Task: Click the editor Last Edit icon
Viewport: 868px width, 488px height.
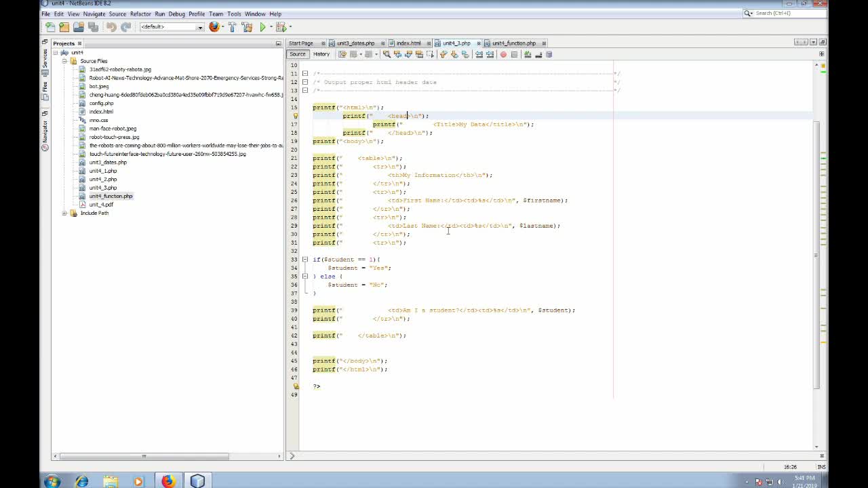Action: pyautogui.click(x=342, y=54)
